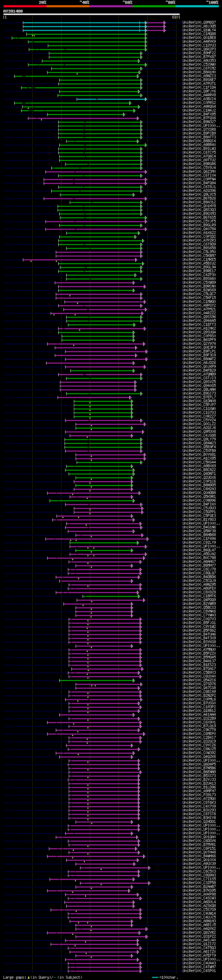Click label UniRef100_C1MKE5
Screen dimensions: 222x980
tap(199, 259)
